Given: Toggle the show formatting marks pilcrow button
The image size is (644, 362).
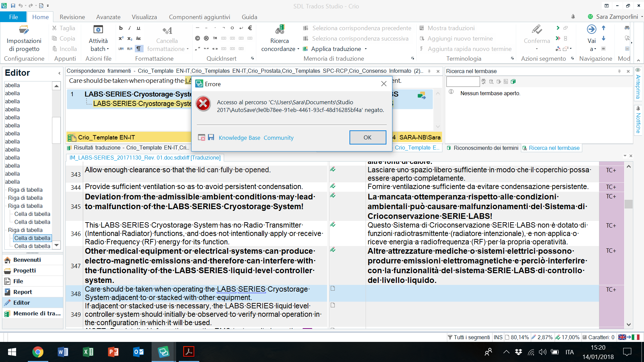Looking at the screenshot, I should (139, 49).
